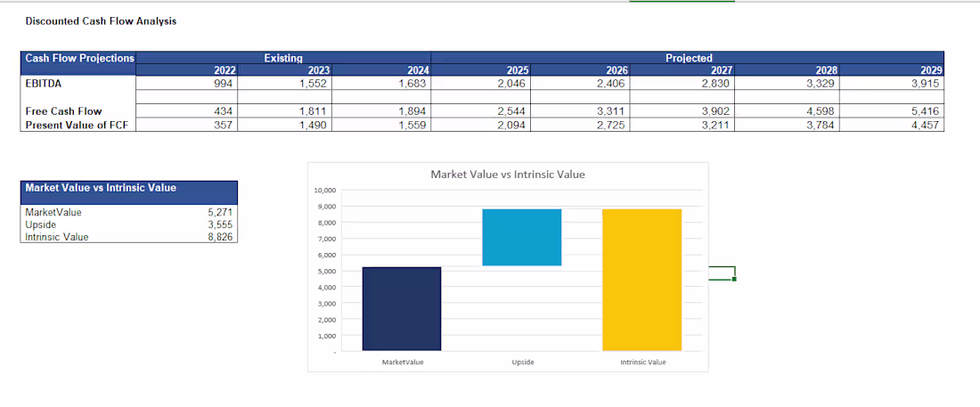Select the Upside amount 3,555
Viewport: 980px width, 407px height.
(x=220, y=224)
